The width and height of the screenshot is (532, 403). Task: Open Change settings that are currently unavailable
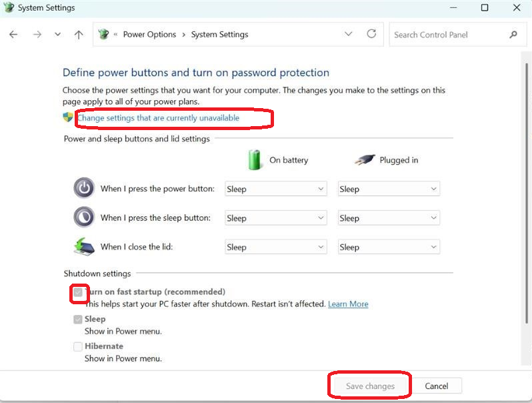159,118
